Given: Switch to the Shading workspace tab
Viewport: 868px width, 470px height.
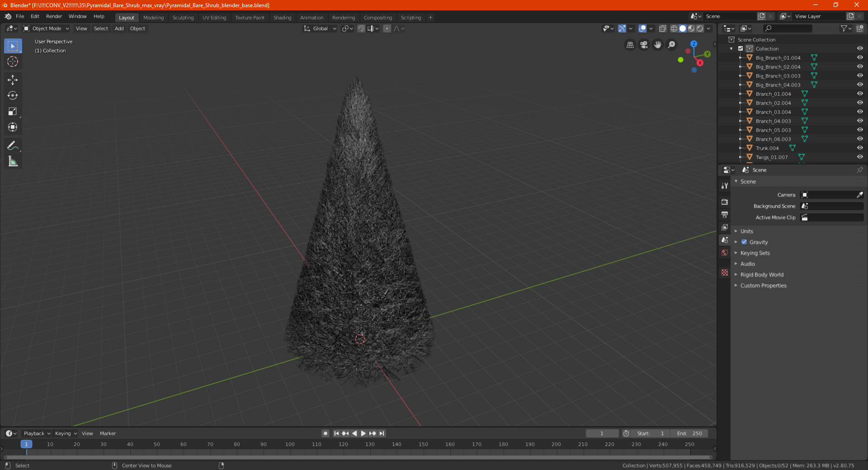Looking at the screenshot, I should point(282,18).
